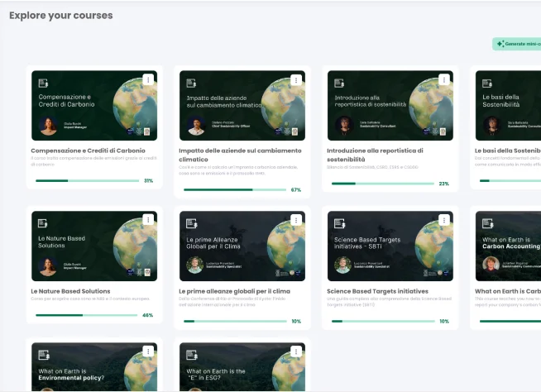Open Compensazione e Crediti di Carbonio course title
The width and height of the screenshot is (541, 392).
coord(88,151)
